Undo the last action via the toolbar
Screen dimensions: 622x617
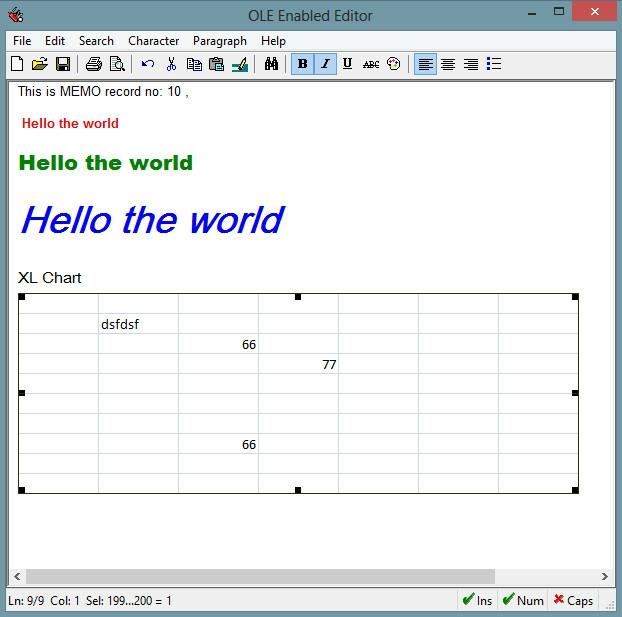click(148, 64)
